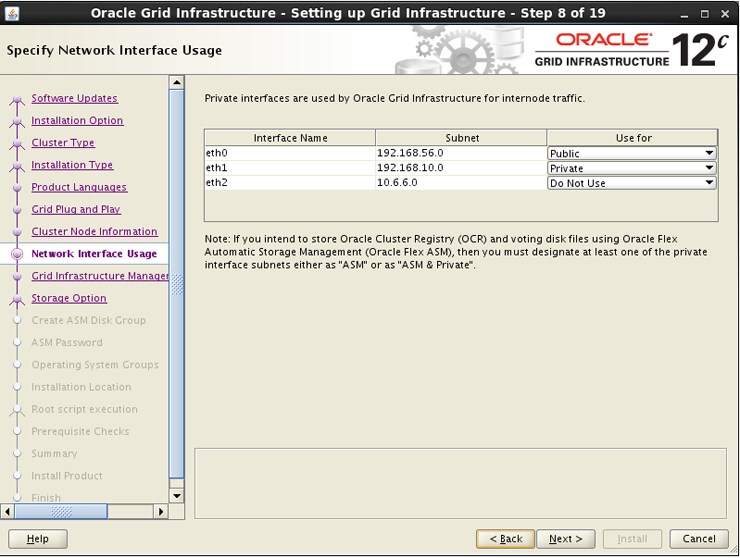Click the sidebar scroll-up arrow
This screenshot has height=558, width=740.
177,82
